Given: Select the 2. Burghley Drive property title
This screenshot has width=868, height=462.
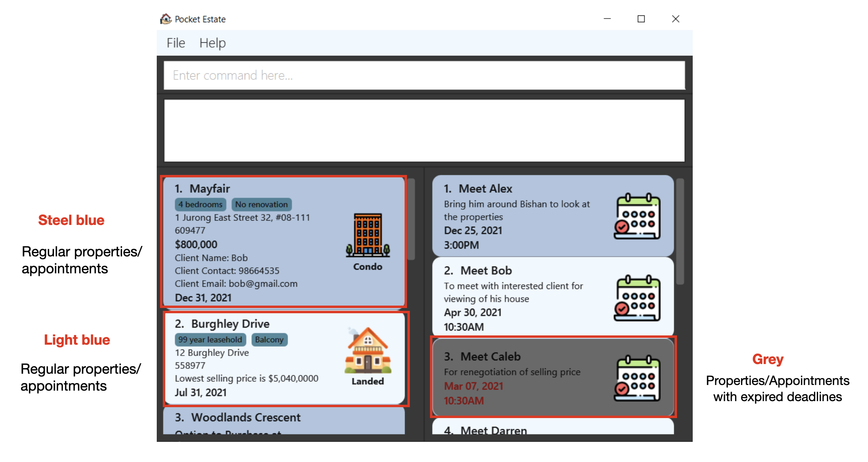Looking at the screenshot, I should tap(222, 324).
